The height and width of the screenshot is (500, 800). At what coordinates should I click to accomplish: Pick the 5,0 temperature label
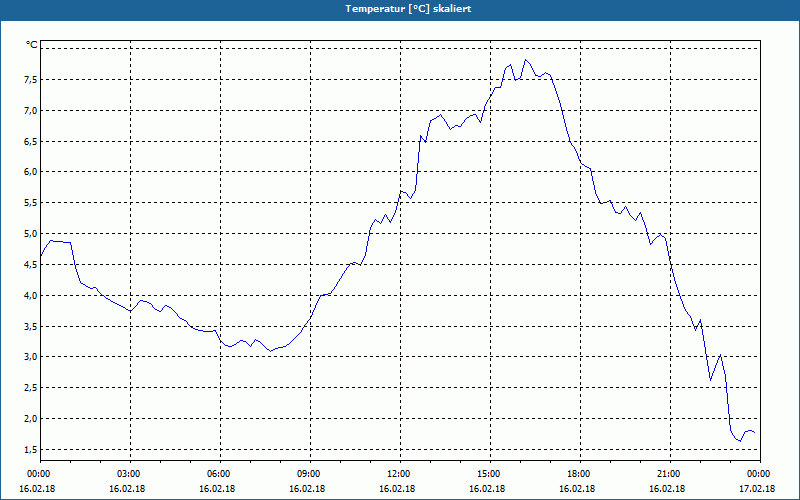coord(31,234)
